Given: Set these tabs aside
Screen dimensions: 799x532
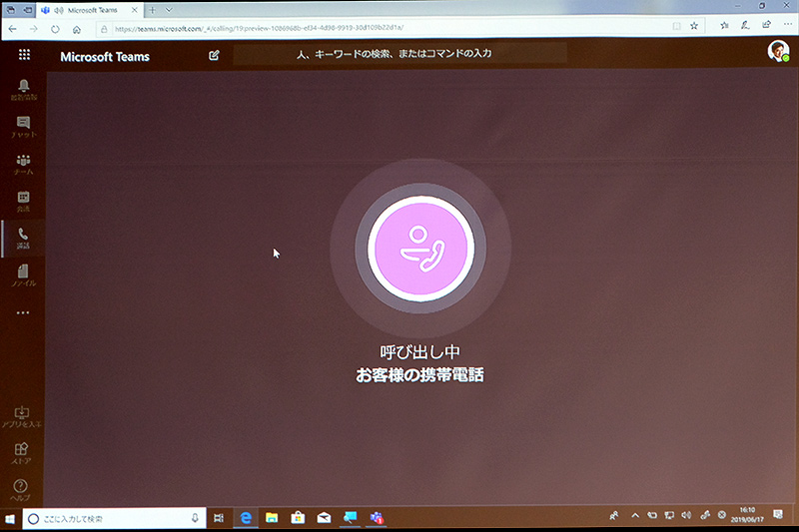Looking at the screenshot, I should click(x=28, y=10).
